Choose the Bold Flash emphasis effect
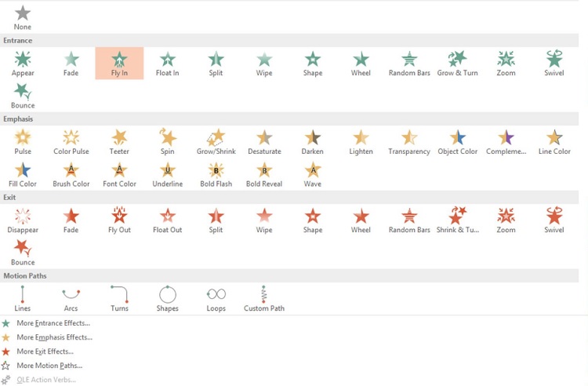 coord(216,174)
